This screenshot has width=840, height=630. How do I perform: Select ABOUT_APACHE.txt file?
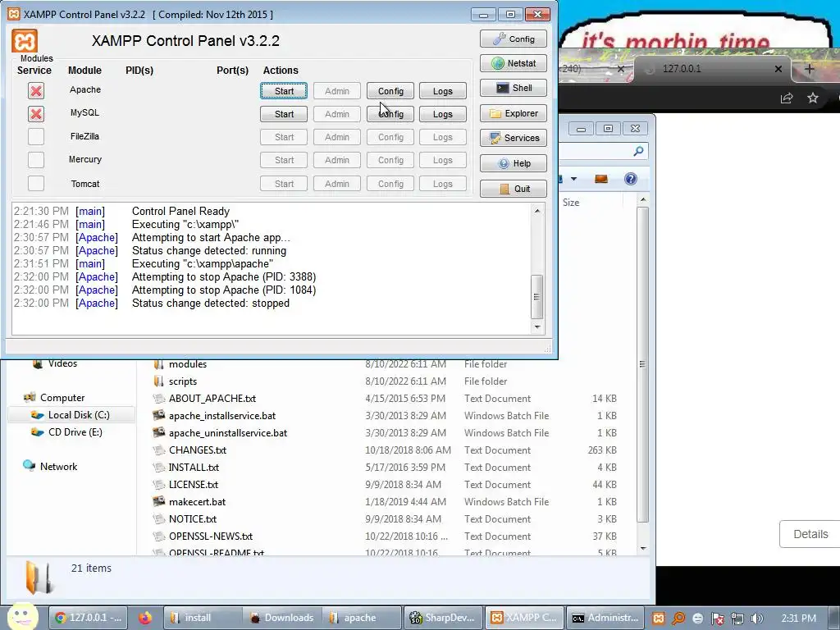pos(212,399)
